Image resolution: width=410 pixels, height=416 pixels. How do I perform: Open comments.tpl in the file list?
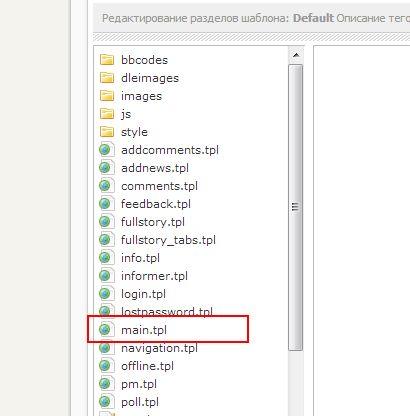pyautogui.click(x=159, y=186)
